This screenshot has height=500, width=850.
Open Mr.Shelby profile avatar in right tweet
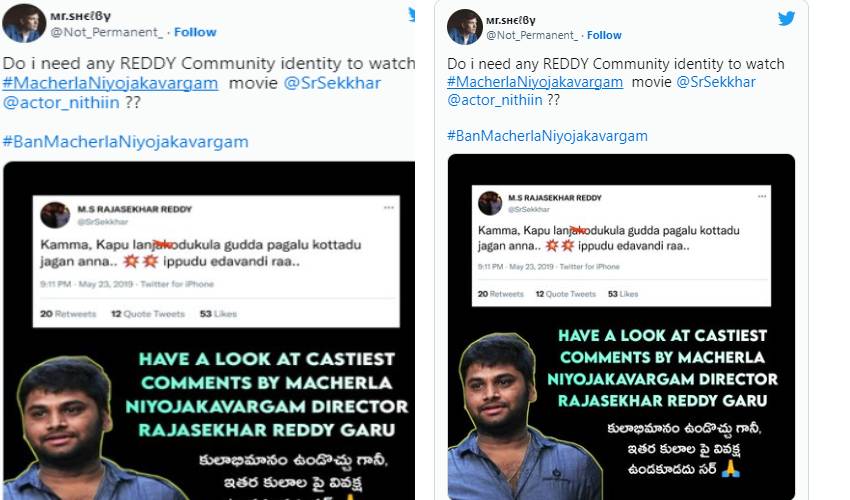pos(465,27)
